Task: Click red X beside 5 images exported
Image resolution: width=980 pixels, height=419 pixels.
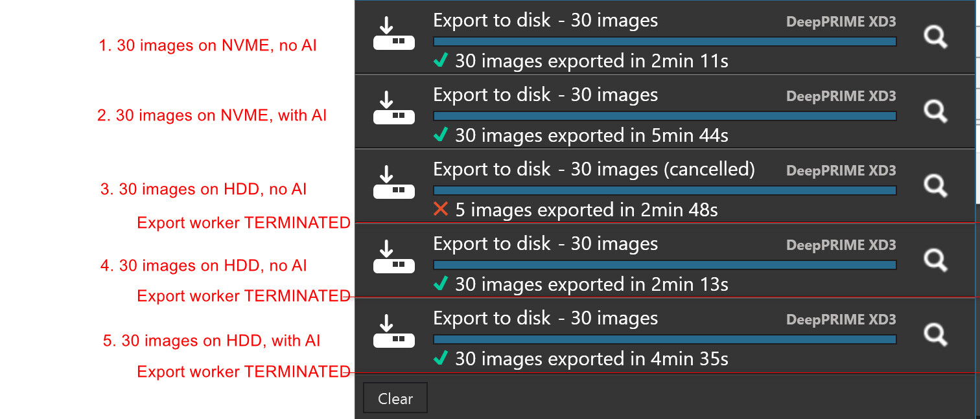Action: point(441,209)
